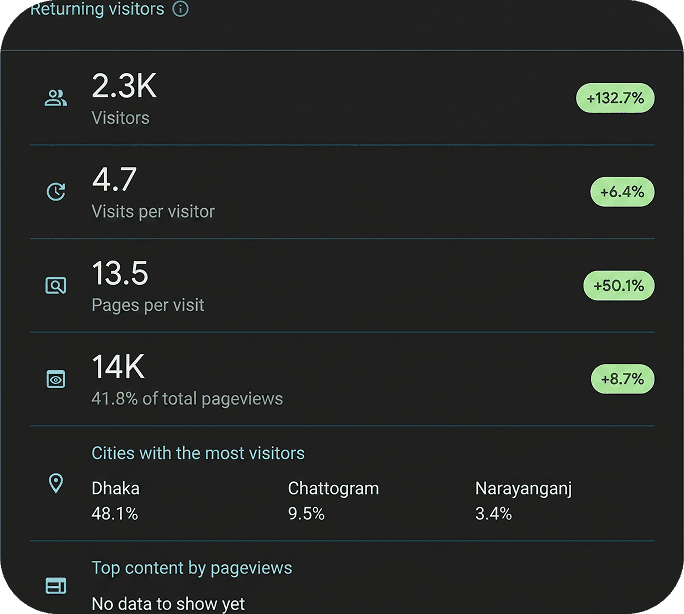Click the 13.5 Pages per visit metric
Viewport: 684px width, 614px height.
pos(147,286)
